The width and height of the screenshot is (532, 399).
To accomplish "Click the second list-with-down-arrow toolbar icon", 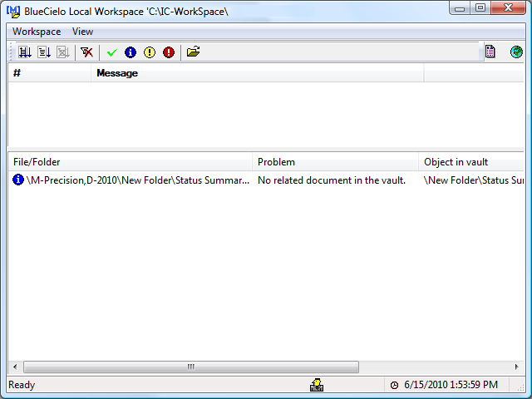I will click(44, 52).
